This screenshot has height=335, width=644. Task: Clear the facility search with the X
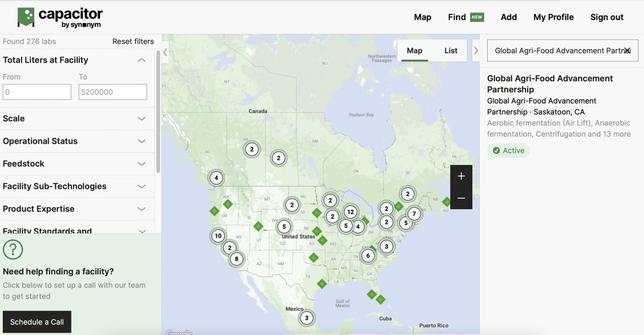627,50
